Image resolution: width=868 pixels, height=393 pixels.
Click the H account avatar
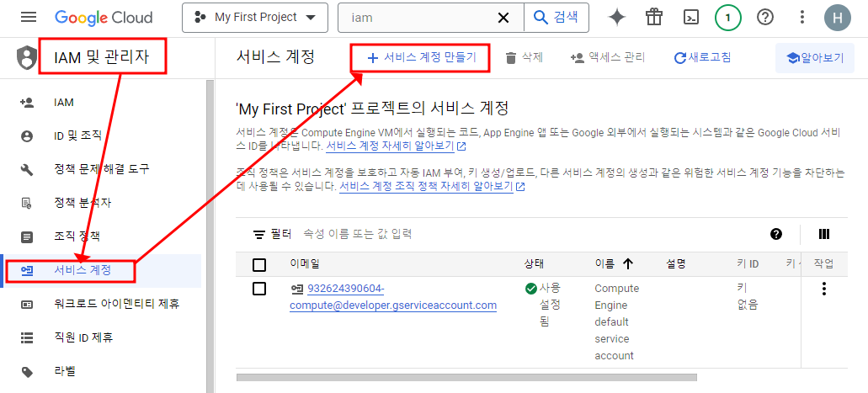point(838,18)
